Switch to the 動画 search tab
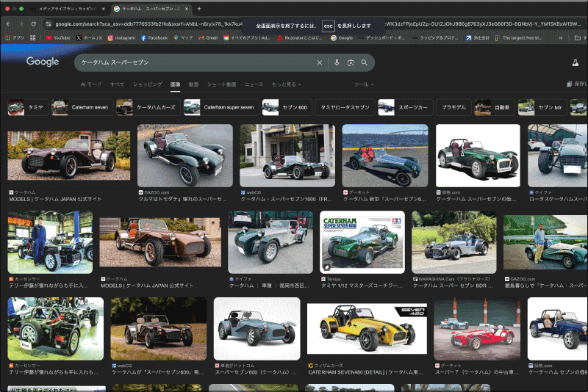 click(x=193, y=84)
